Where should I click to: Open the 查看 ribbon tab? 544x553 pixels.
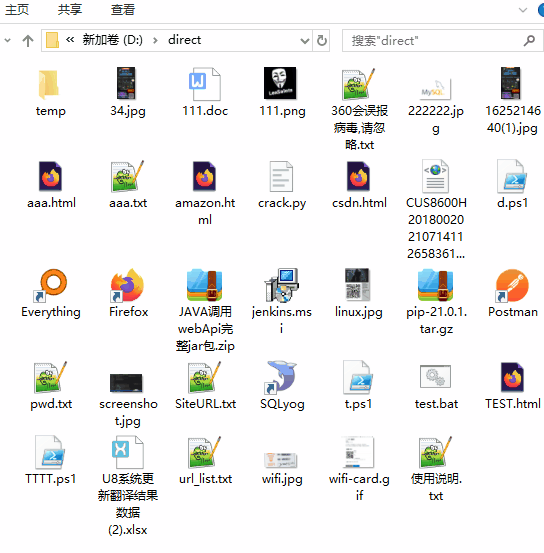coord(123,10)
